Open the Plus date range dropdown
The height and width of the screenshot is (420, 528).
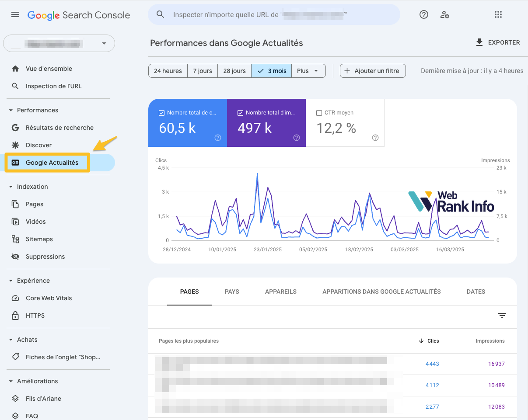tap(308, 70)
